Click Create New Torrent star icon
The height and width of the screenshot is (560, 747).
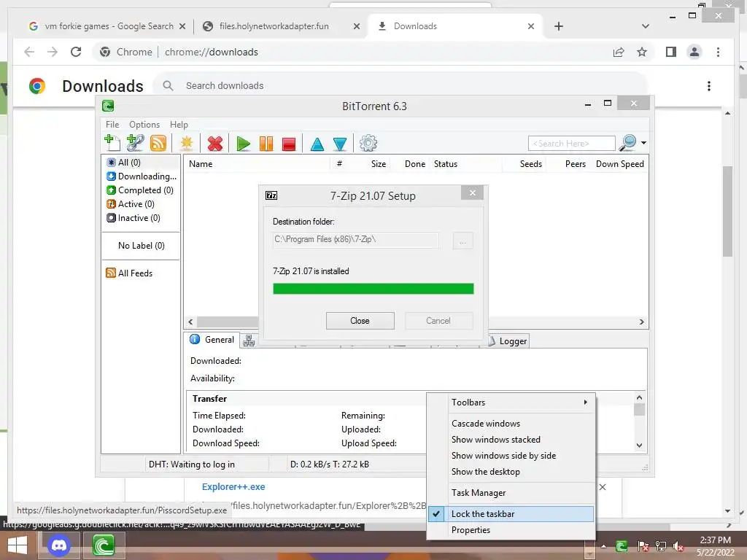point(187,144)
